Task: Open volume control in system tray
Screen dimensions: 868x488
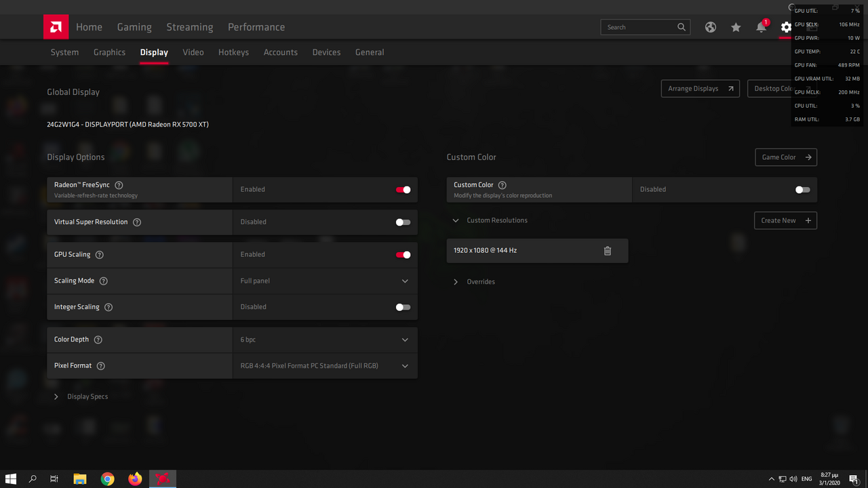Action: [x=793, y=479]
